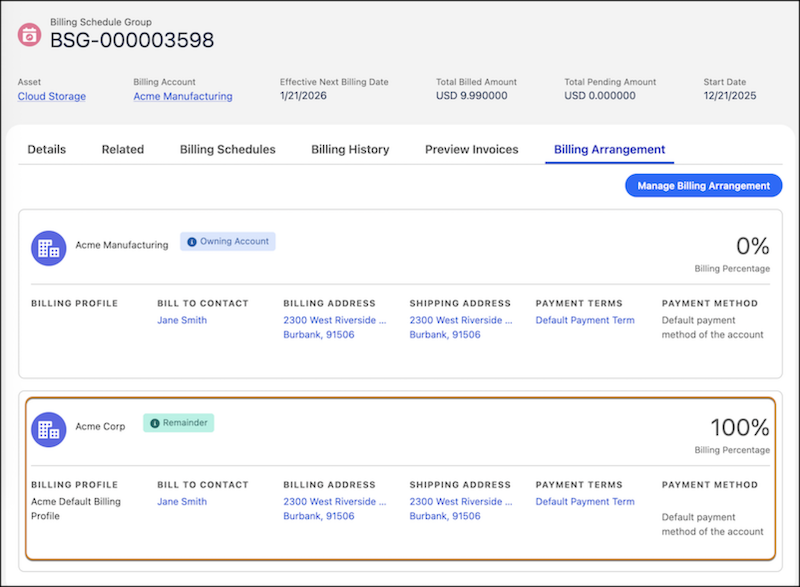Image resolution: width=800 pixels, height=587 pixels.
Task: Click payment method text in Acme Manufacturing card
Action: coord(713,327)
